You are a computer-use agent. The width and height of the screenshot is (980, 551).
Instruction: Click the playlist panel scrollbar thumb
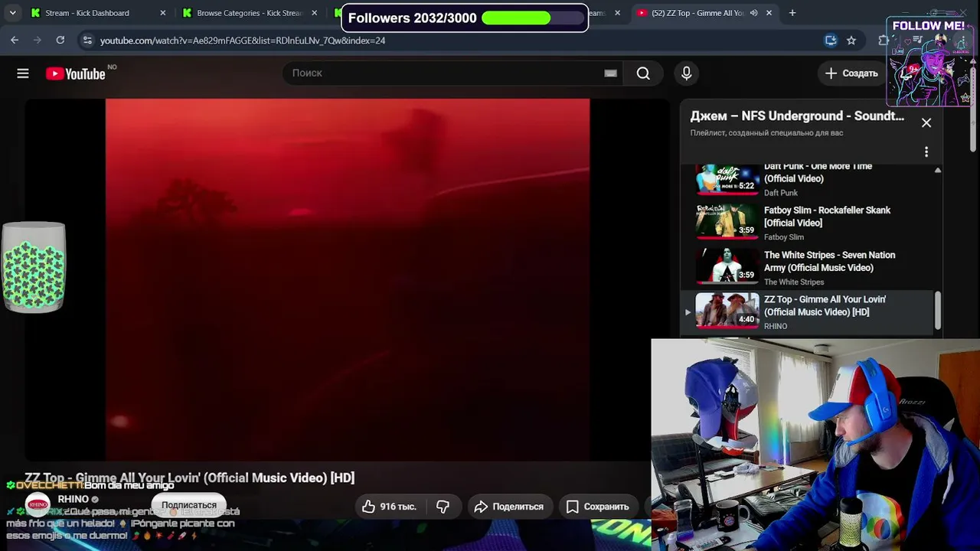(x=938, y=311)
